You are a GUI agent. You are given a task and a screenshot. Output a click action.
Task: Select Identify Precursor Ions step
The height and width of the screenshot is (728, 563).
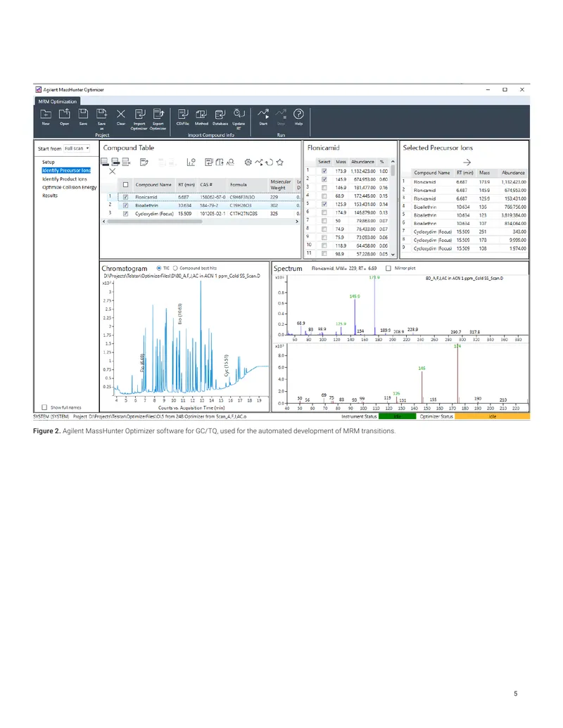pyautogui.click(x=66, y=170)
